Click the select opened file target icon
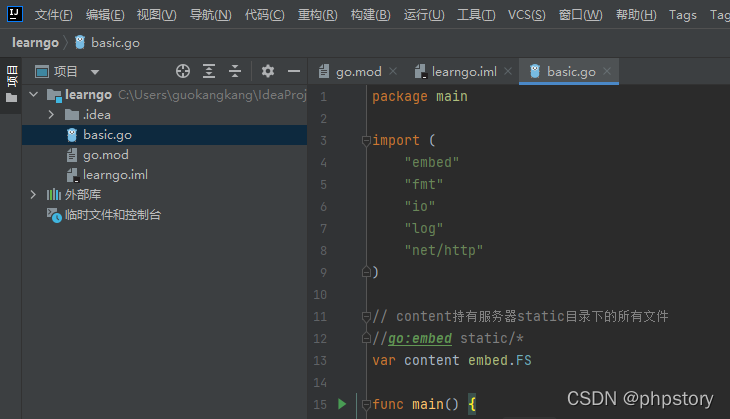Image resolution: width=730 pixels, height=419 pixels. point(183,71)
